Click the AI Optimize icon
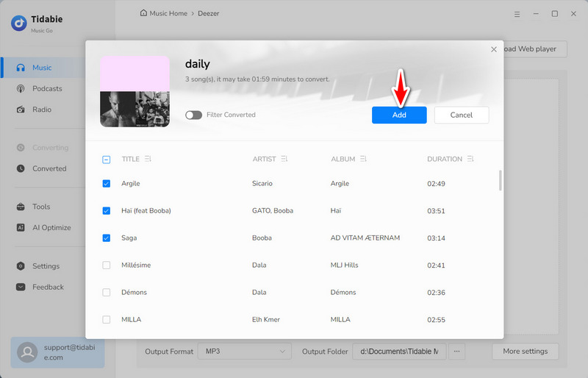Screen dimensions: 588x378 tap(21, 228)
